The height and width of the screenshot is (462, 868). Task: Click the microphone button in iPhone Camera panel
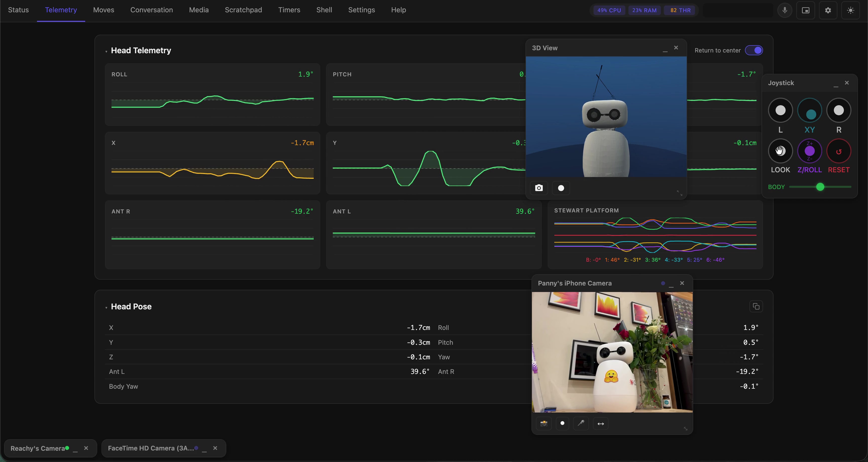pyautogui.click(x=581, y=423)
